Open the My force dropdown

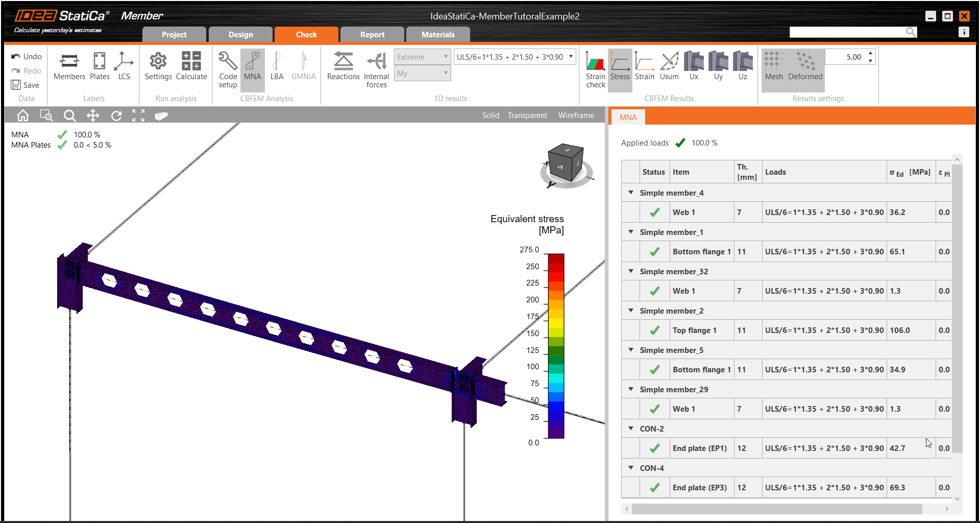pyautogui.click(x=422, y=74)
